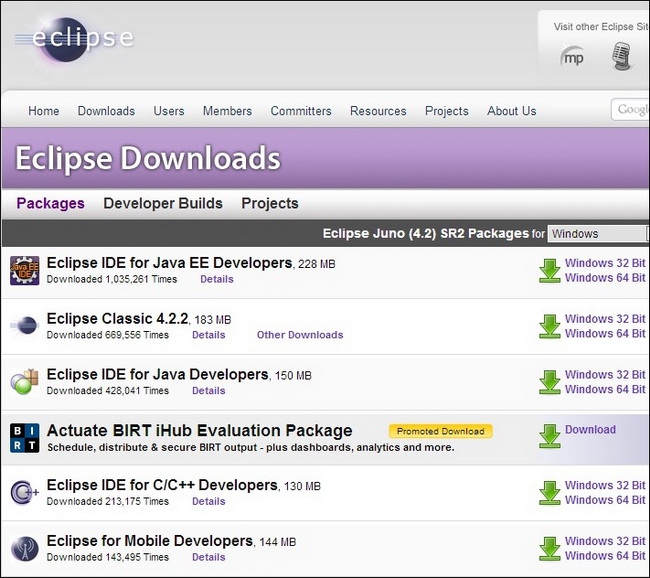This screenshot has width=650, height=578.
Task: Click the Promoted Download badge
Action: pyautogui.click(x=441, y=431)
